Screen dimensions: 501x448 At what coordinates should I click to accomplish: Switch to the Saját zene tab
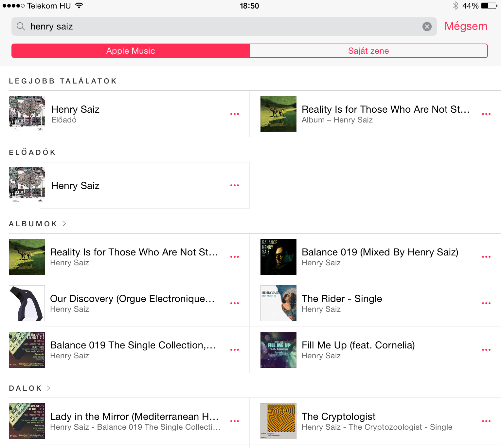369,51
